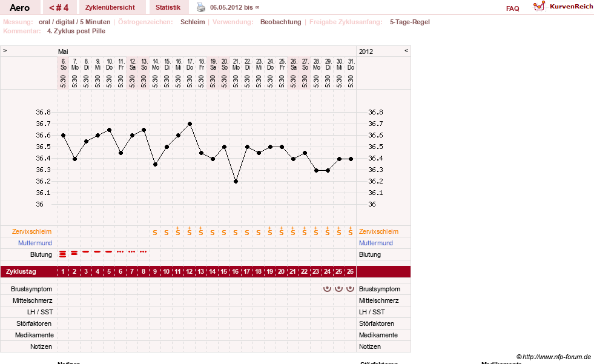
Task: Select the medium bleeding icon on cycle day 2
Action: point(74,253)
